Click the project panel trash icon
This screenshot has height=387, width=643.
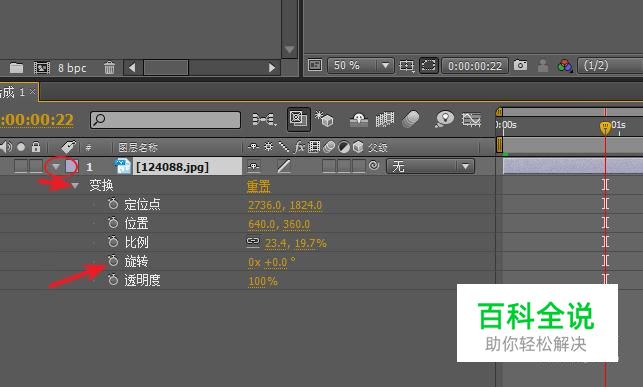coord(109,68)
